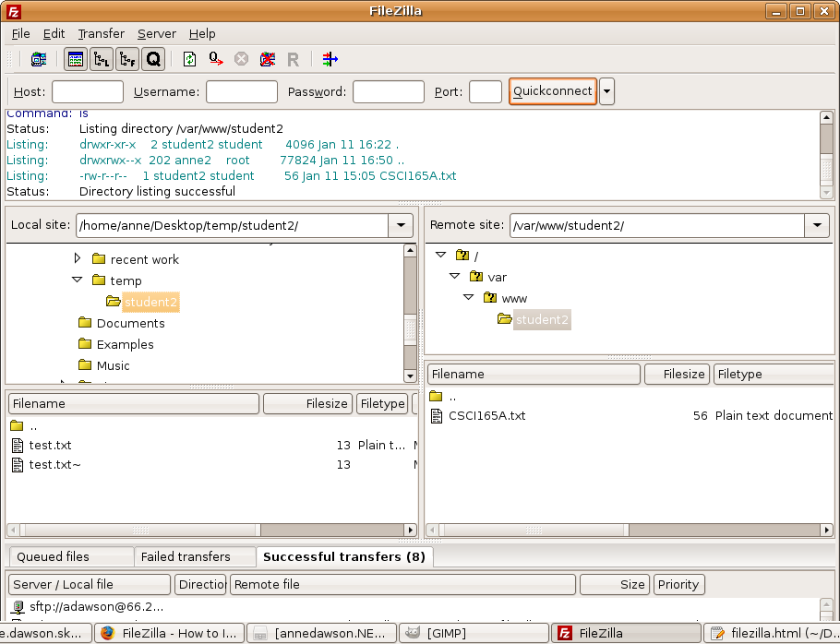Sort remote files by Filesize header
The width and height of the screenshot is (840, 644).
tap(678, 375)
